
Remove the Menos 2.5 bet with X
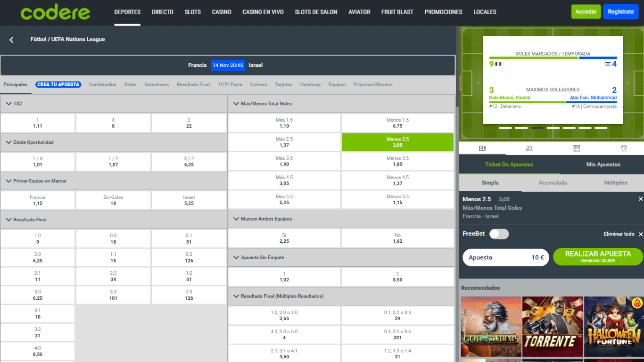[640, 199]
